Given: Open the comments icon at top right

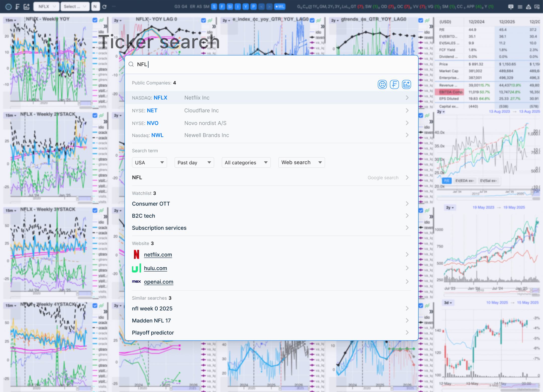Looking at the screenshot, I should pos(511,7).
